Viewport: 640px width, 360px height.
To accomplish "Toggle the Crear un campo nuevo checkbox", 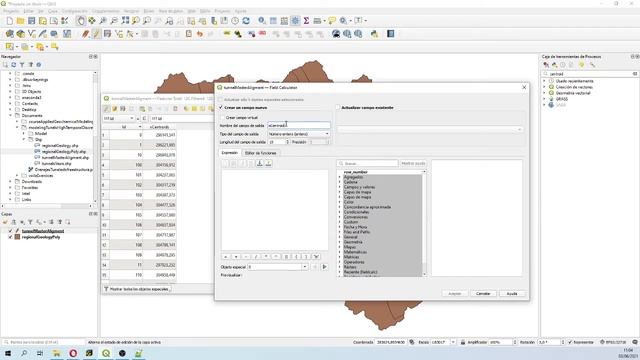I will [x=221, y=108].
